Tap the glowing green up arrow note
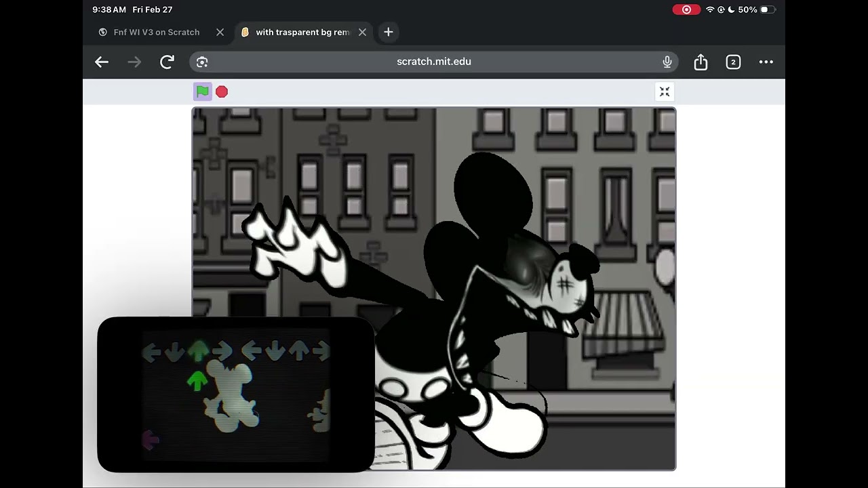Image resolution: width=868 pixels, height=488 pixels. pyautogui.click(x=197, y=380)
